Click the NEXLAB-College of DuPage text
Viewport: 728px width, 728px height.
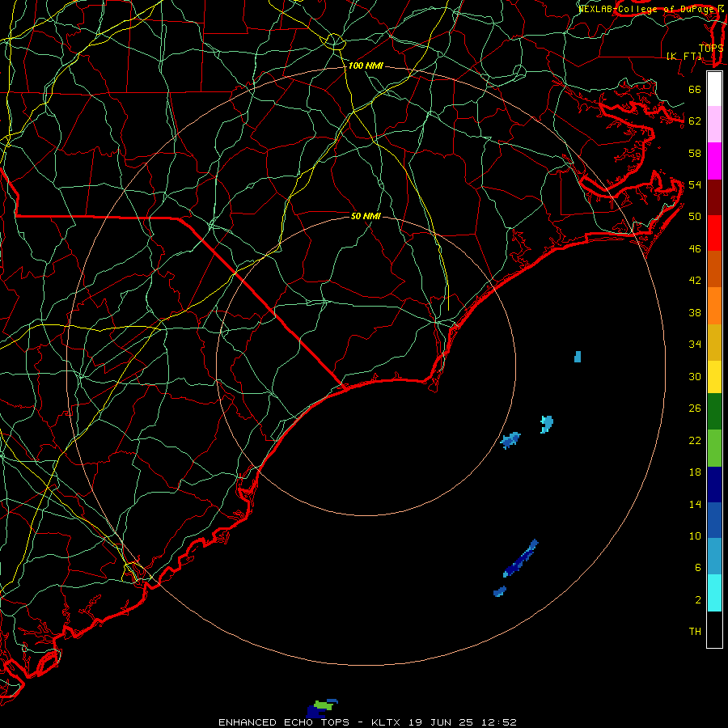[x=648, y=8]
